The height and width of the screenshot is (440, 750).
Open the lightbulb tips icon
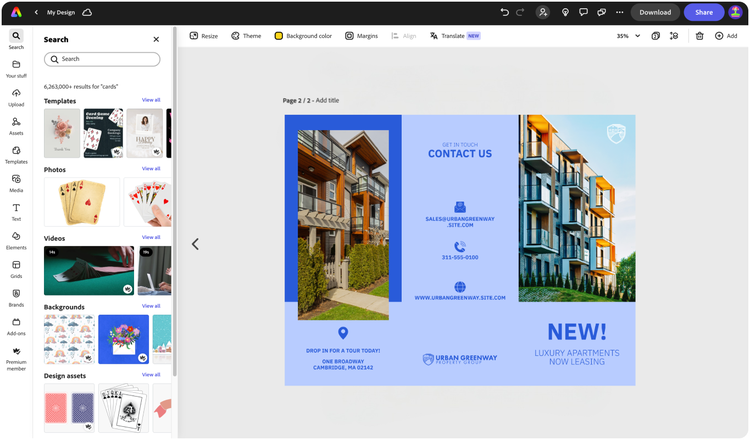point(565,12)
